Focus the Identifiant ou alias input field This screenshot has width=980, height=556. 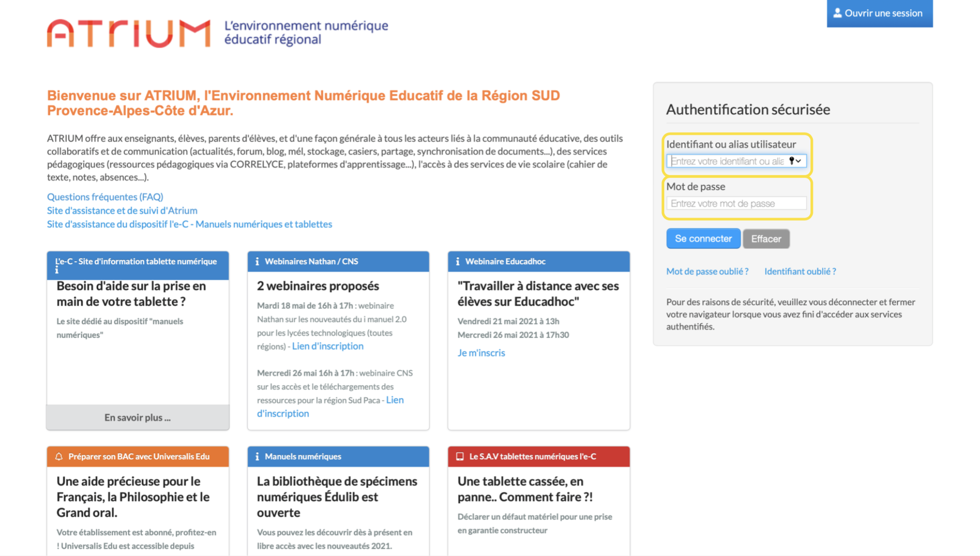[x=736, y=161]
